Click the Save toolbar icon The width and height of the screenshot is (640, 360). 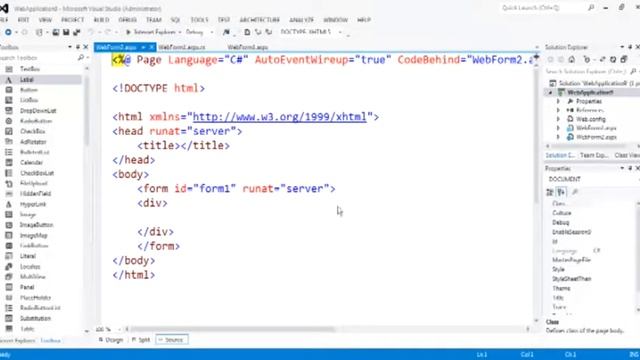click(66, 32)
